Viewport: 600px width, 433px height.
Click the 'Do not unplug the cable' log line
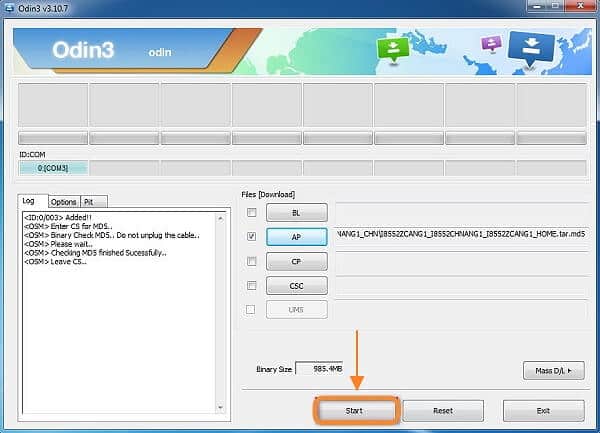coord(112,235)
